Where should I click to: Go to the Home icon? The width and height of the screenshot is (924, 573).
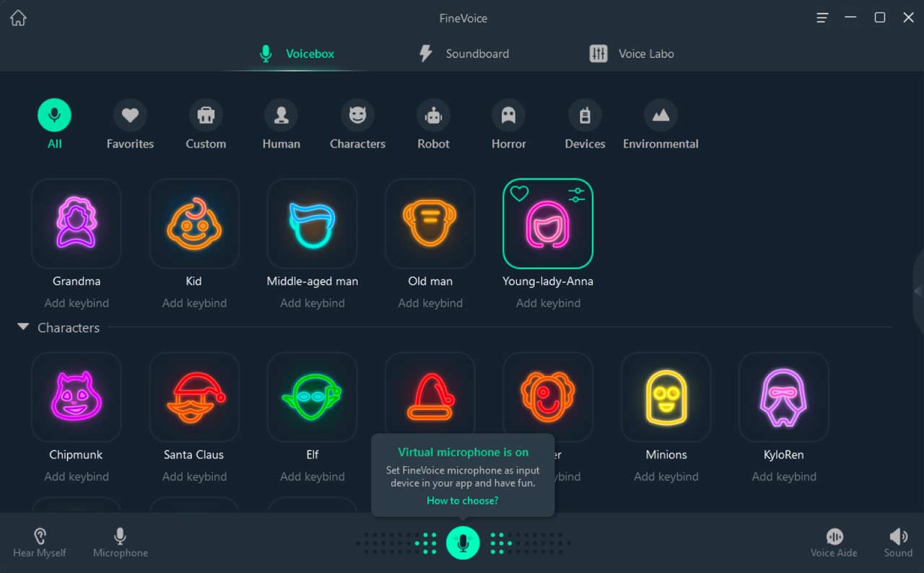tap(18, 18)
